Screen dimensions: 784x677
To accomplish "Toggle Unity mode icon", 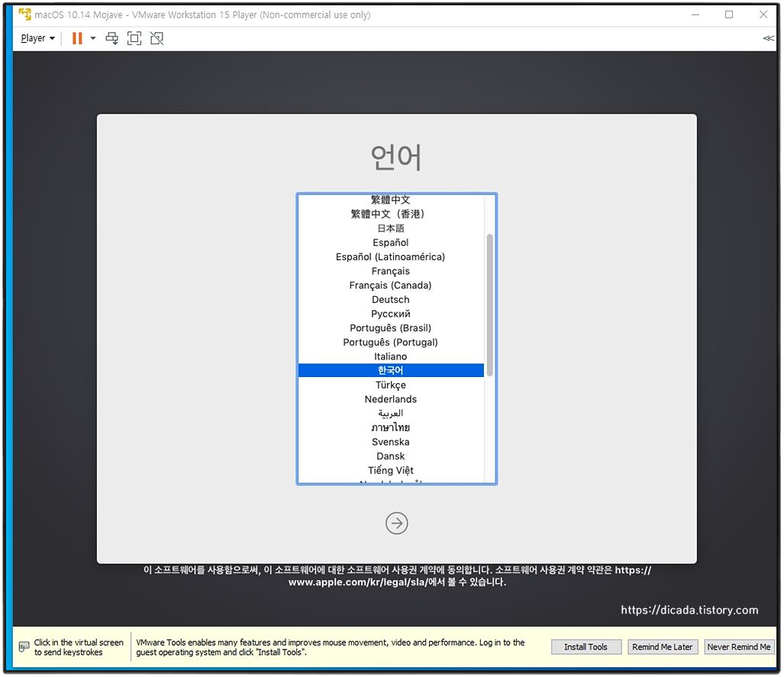I will coord(157,38).
